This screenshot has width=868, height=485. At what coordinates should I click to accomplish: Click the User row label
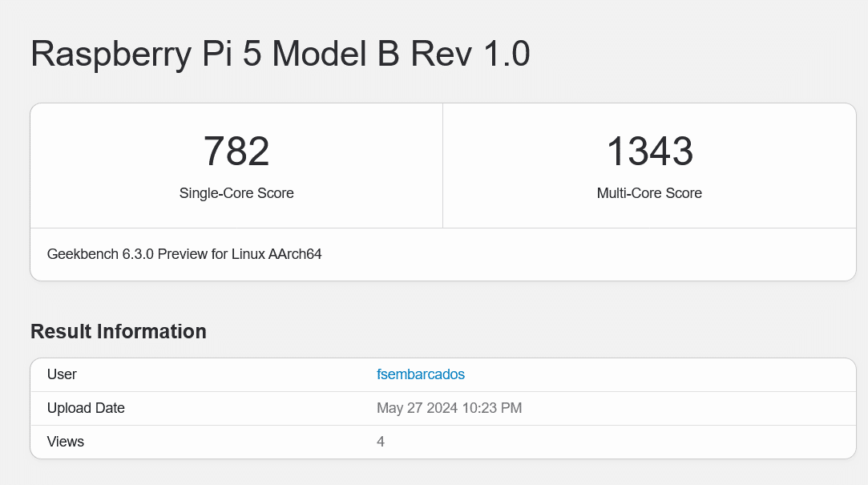[63, 374]
